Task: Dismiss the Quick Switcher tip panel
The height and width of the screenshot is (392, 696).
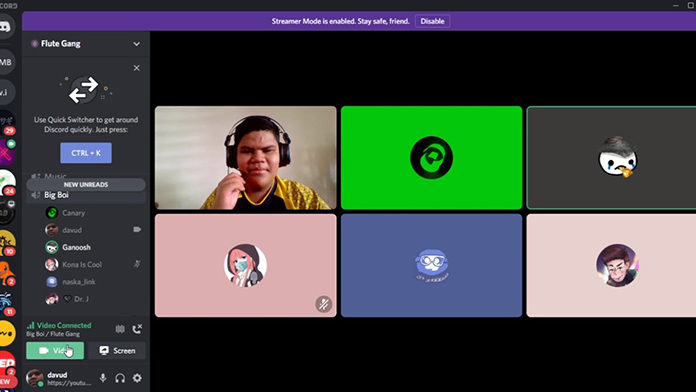Action: pyautogui.click(x=136, y=68)
